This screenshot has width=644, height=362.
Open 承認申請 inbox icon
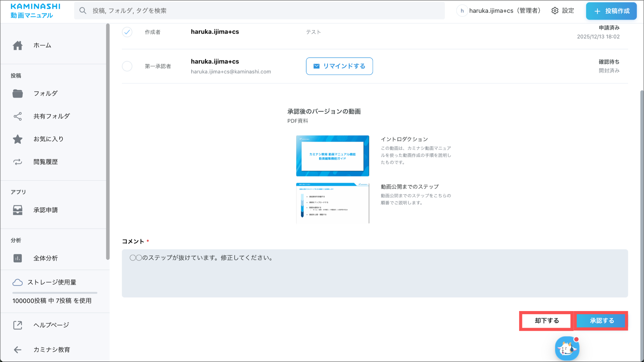(18, 210)
